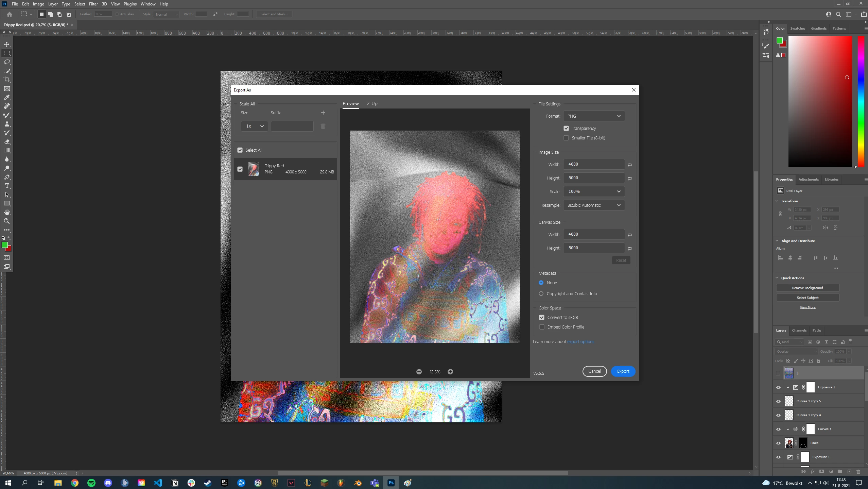Switch to the 2-Up tab
Viewport: 868px width, 489px height.
coord(372,103)
